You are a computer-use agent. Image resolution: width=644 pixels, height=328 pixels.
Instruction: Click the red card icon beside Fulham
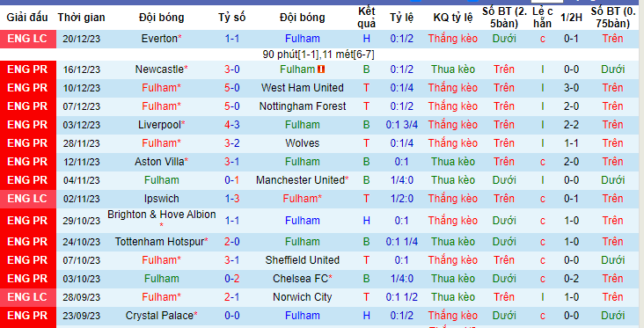point(321,69)
